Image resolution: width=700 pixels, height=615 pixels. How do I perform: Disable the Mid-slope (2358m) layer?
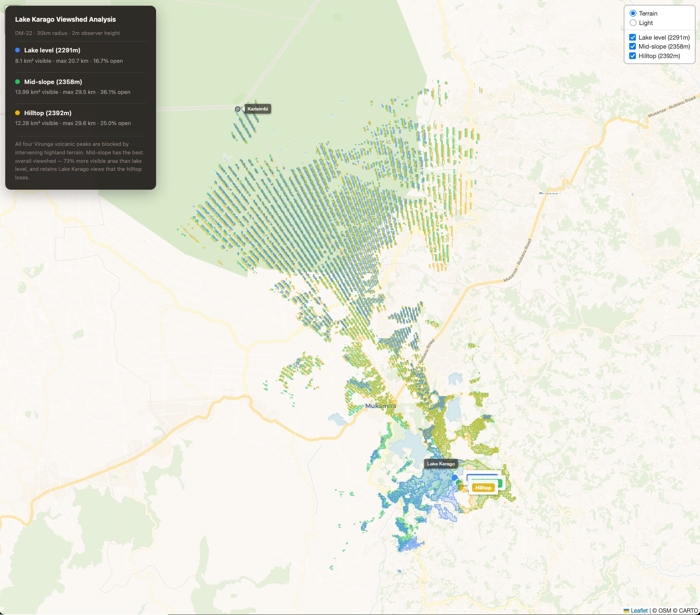632,46
